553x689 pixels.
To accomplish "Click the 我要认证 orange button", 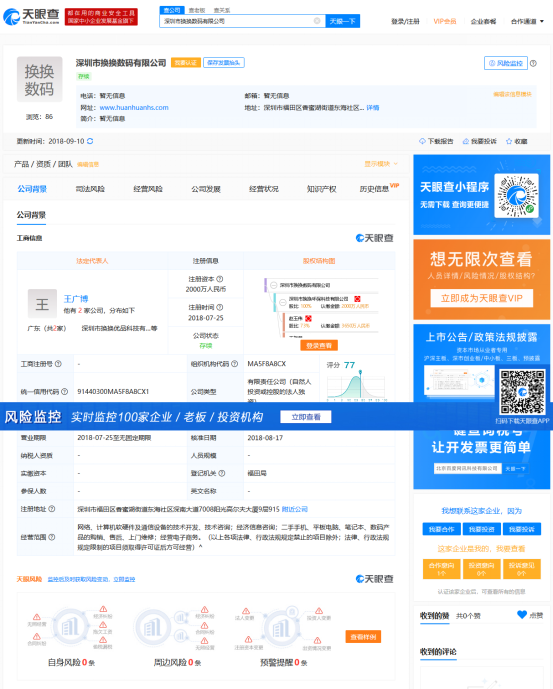I will click(186, 63).
